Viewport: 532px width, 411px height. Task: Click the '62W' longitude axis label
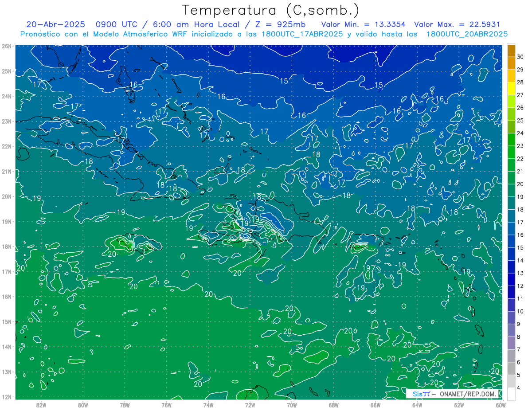tap(459, 405)
